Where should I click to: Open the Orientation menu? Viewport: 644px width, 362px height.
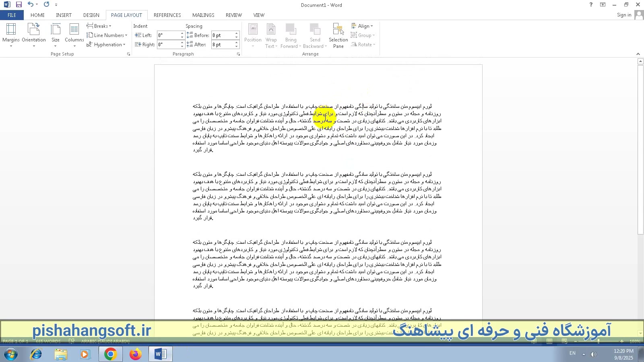34,35
